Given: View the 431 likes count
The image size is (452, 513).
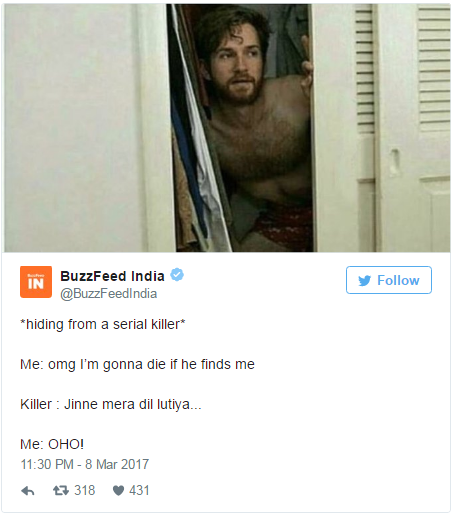Looking at the screenshot, I should [139, 490].
